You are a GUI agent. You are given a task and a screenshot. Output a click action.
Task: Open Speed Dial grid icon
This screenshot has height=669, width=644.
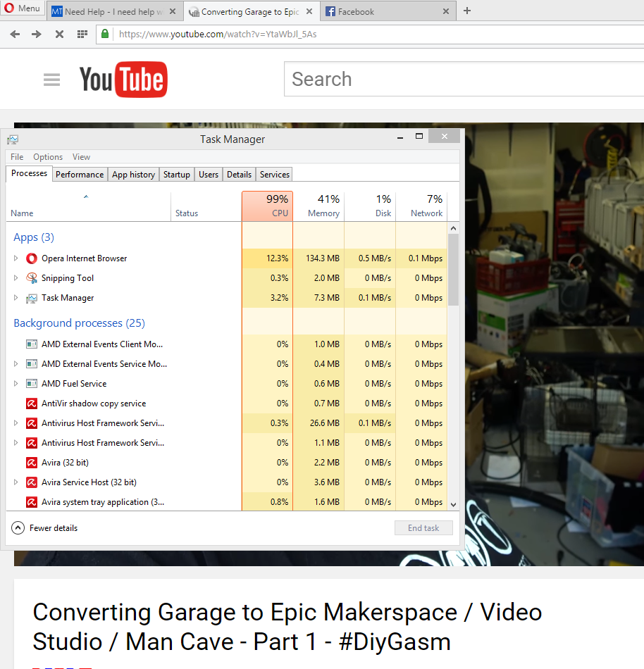[x=82, y=34]
